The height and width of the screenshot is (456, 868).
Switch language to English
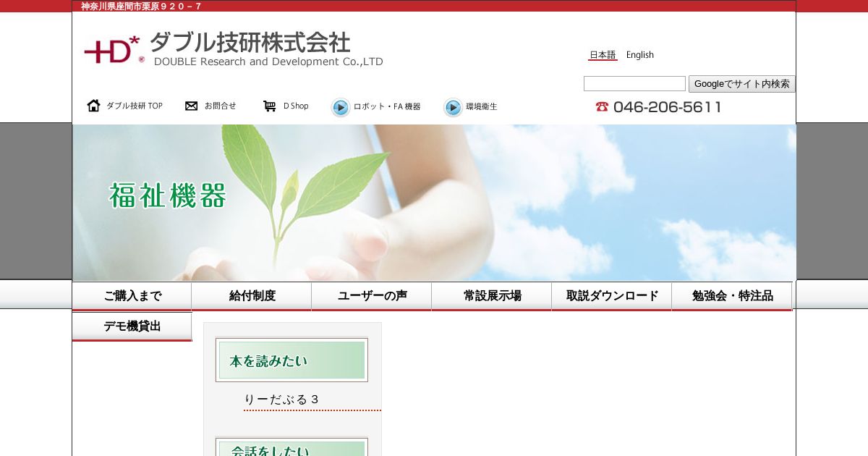click(x=640, y=55)
